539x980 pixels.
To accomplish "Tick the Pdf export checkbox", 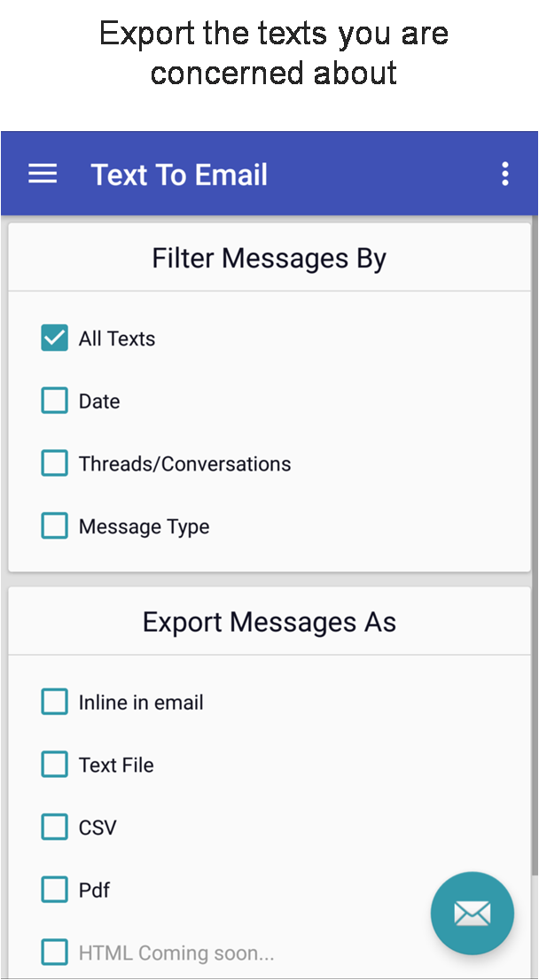I will point(54,890).
